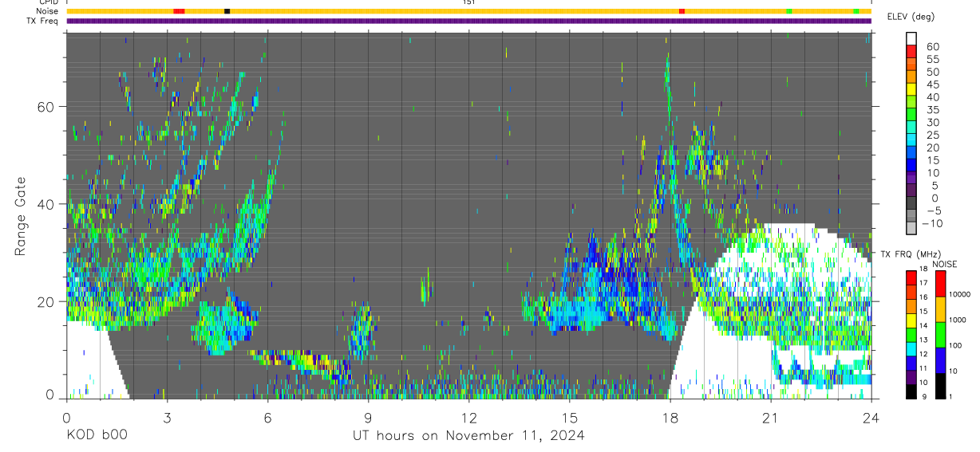Click the '11' label on TX FRQ colorbar
The image size is (980, 452).
point(925,369)
